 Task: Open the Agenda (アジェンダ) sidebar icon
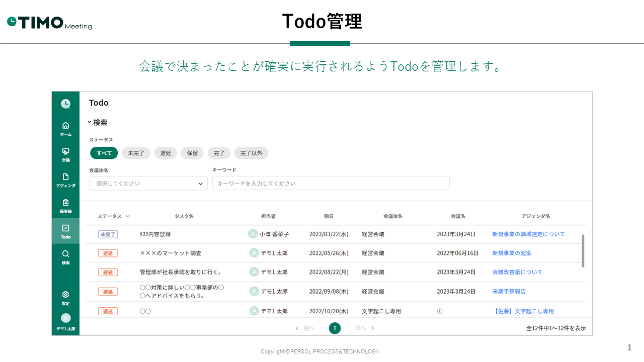tap(65, 176)
